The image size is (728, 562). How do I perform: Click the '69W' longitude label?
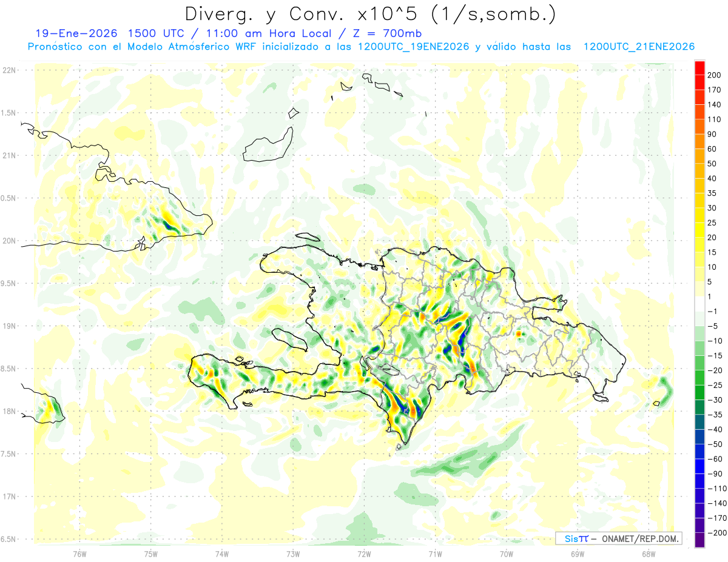pyautogui.click(x=577, y=554)
